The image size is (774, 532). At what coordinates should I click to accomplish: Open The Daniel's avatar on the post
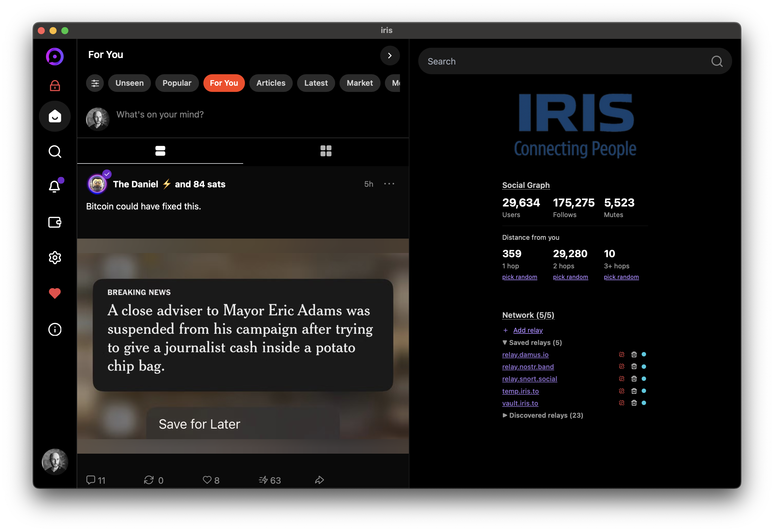97,184
